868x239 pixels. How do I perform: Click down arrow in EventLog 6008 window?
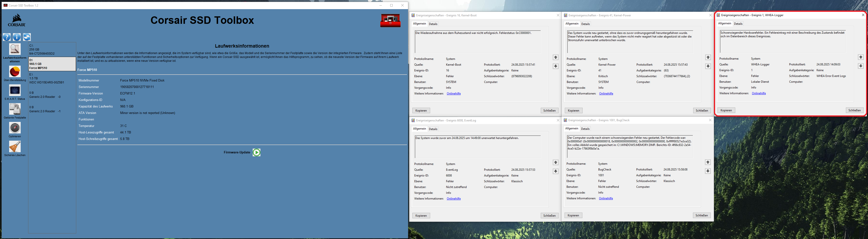(x=556, y=171)
